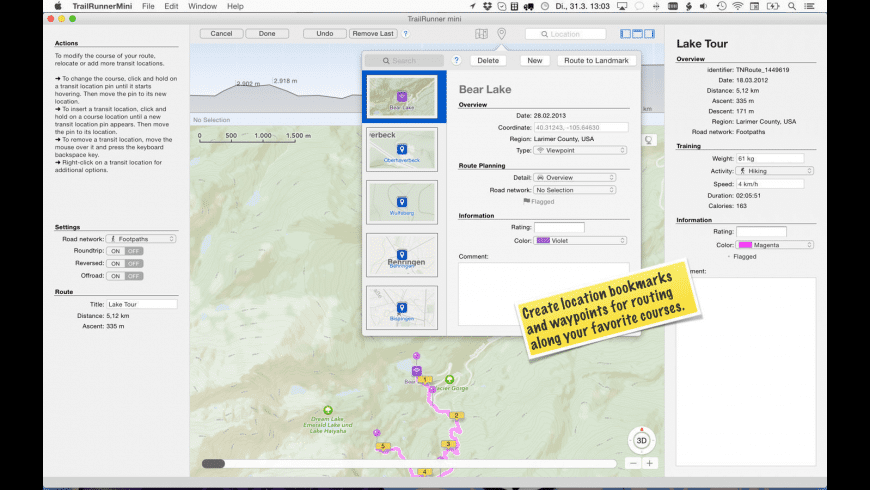Click the Done button
The height and width of the screenshot is (490, 870).
(x=267, y=34)
